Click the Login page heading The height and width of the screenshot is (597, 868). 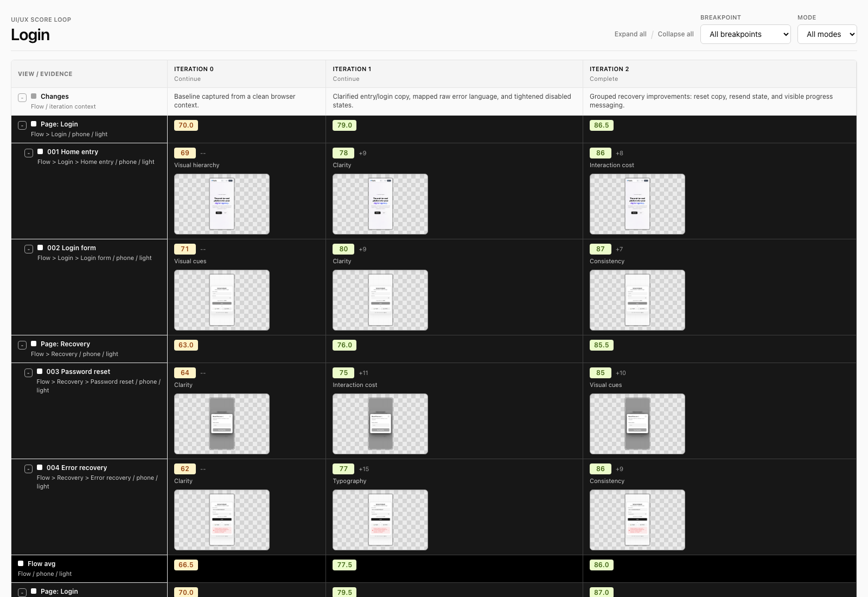pyautogui.click(x=30, y=35)
